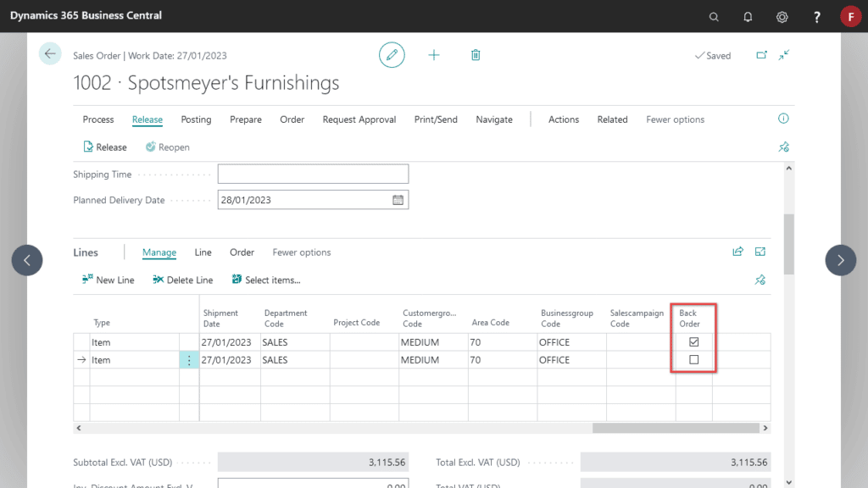This screenshot has height=488, width=868.
Task: Uncheck Back Order on the first line
Action: tap(694, 342)
